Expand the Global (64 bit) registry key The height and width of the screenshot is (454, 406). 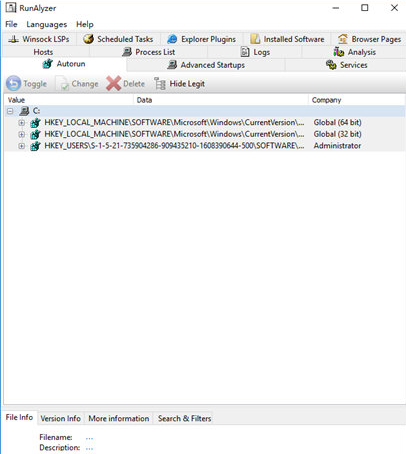pos(22,123)
